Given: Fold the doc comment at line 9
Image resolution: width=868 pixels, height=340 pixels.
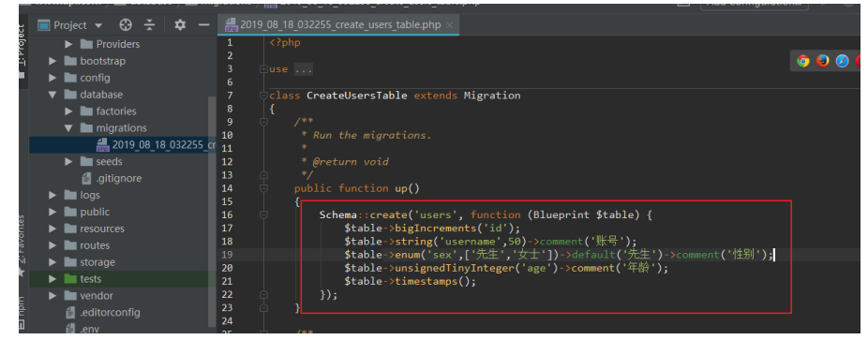Looking at the screenshot, I should coord(263,122).
